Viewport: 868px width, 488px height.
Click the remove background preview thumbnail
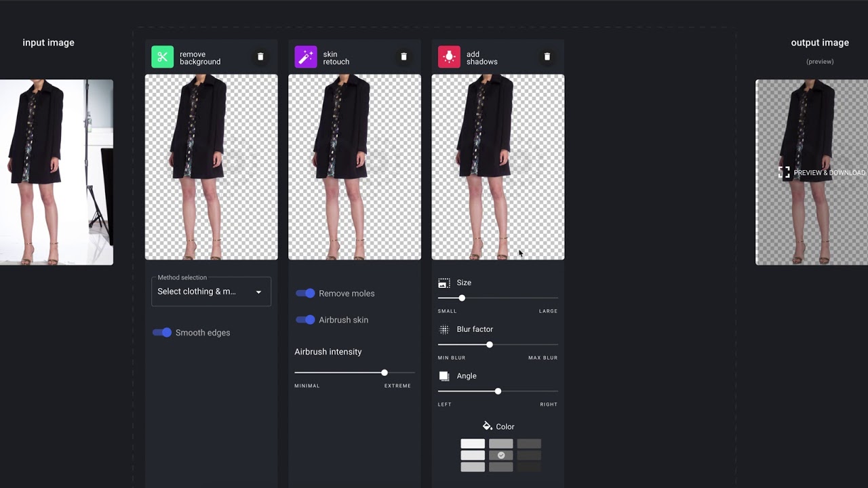[x=211, y=167]
